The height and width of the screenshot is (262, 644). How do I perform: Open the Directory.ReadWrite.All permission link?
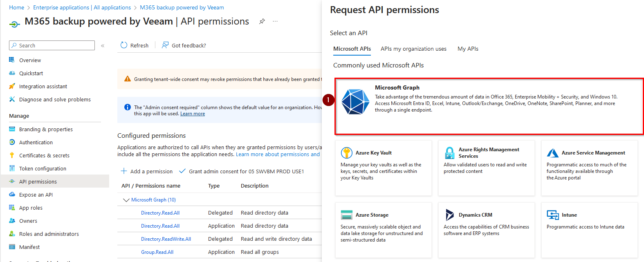pos(166,239)
